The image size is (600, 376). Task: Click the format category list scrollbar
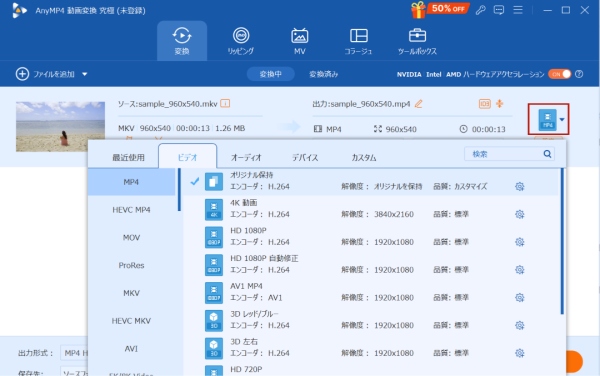[179, 190]
